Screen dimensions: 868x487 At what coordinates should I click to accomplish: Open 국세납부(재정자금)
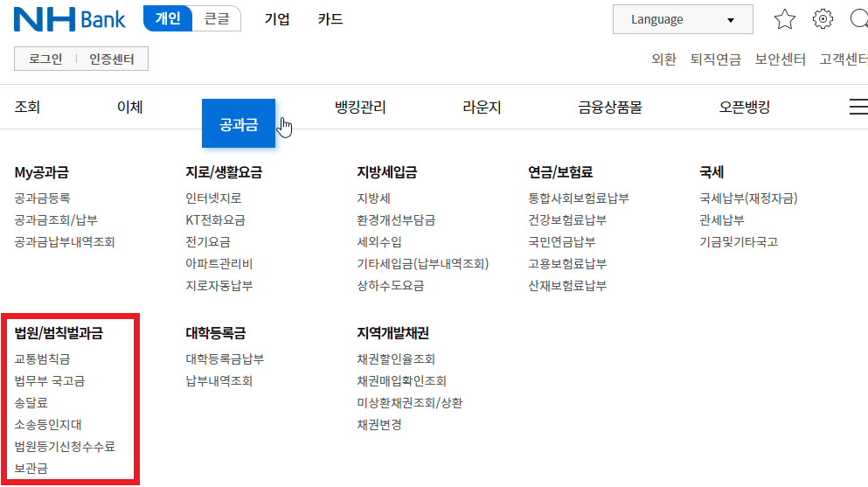(x=748, y=198)
